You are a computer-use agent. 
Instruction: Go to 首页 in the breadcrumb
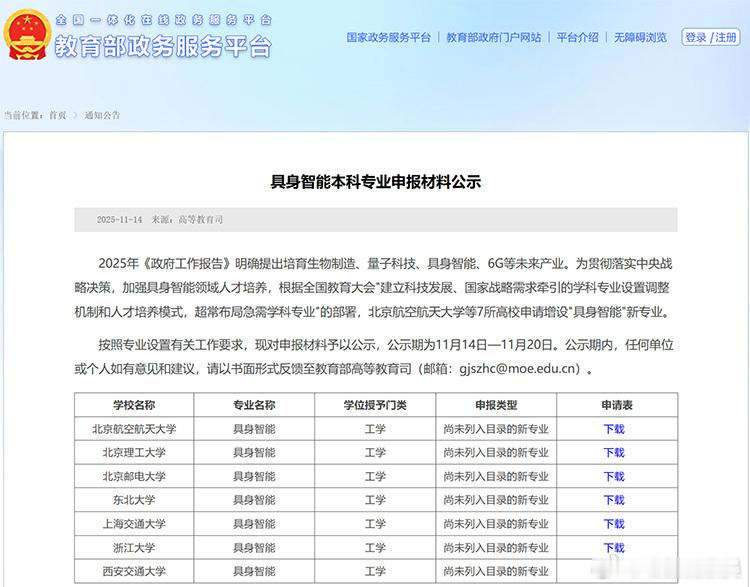coord(58,115)
